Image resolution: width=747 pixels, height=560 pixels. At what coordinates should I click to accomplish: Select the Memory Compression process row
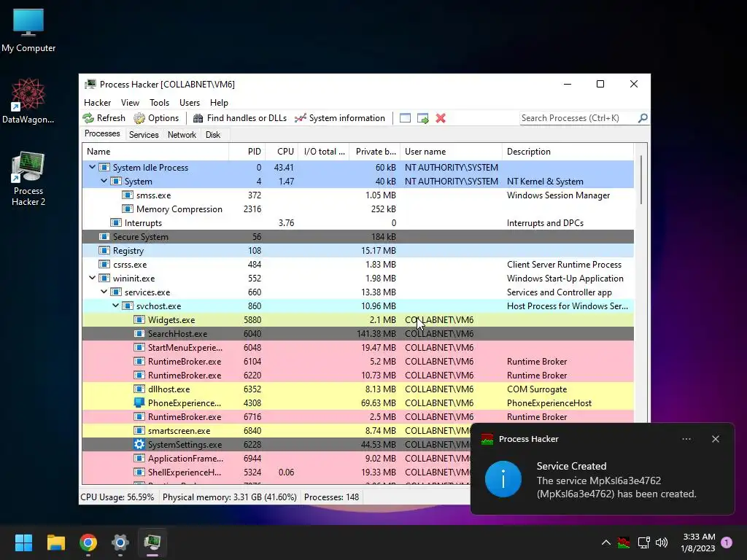coord(357,209)
